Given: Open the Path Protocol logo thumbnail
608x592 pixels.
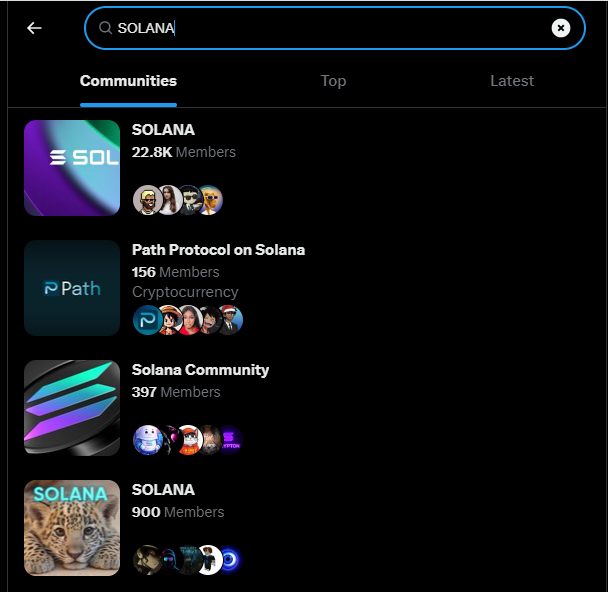Looking at the screenshot, I should click(72, 288).
